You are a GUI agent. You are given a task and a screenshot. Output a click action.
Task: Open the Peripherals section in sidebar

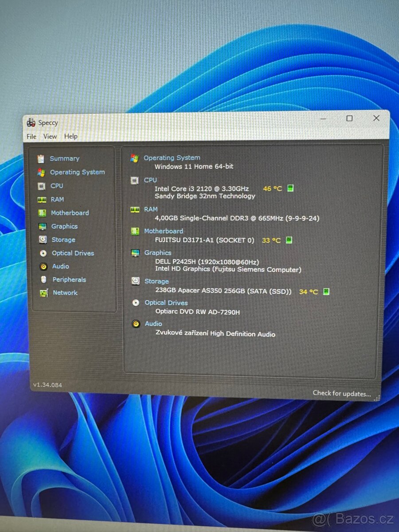(70, 280)
